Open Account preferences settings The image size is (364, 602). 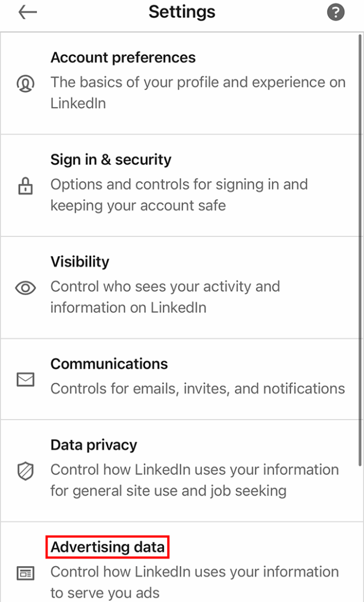coord(123,58)
